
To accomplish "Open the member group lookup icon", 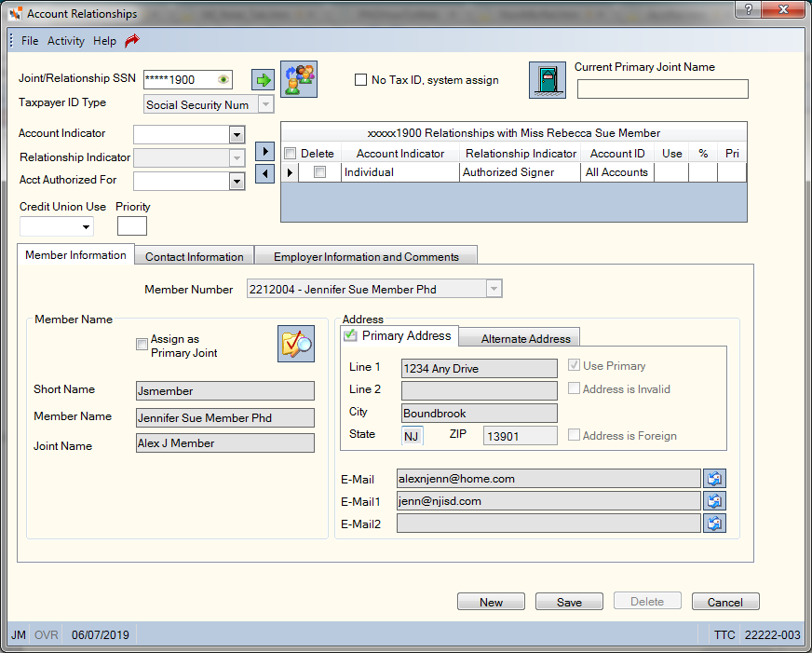I will coord(299,79).
